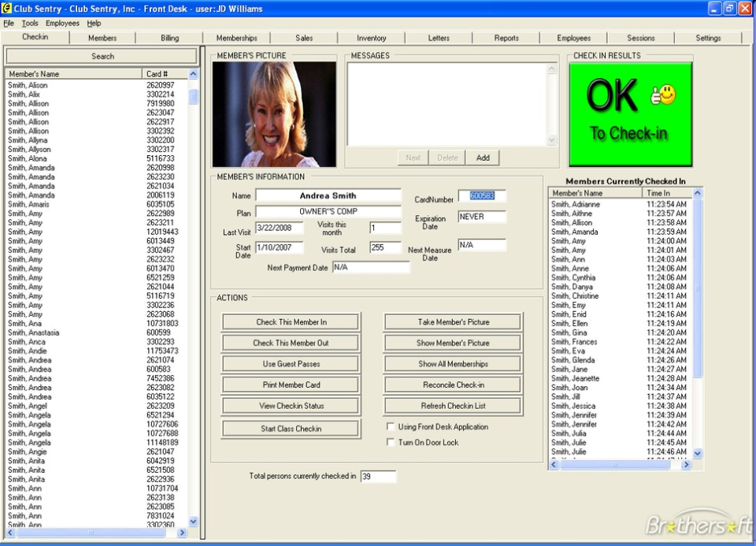The width and height of the screenshot is (756, 546).
Task: Click Check This Member Out
Action: (x=291, y=343)
